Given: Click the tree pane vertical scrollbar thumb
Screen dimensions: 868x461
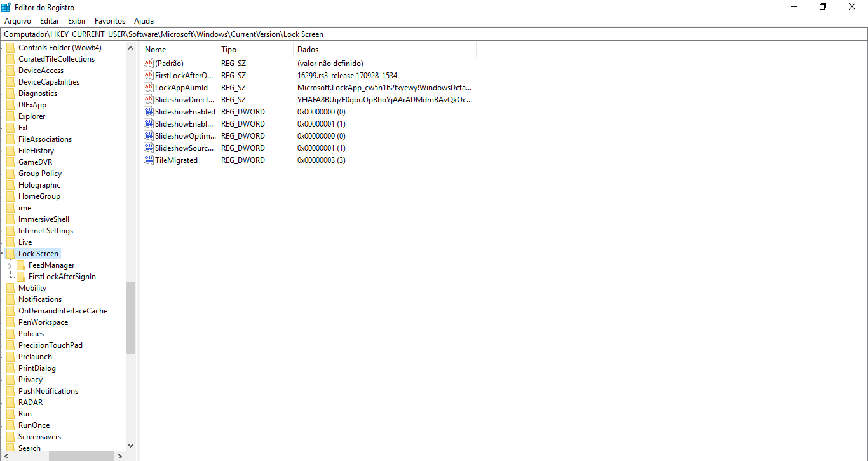Looking at the screenshot, I should pos(131,318).
